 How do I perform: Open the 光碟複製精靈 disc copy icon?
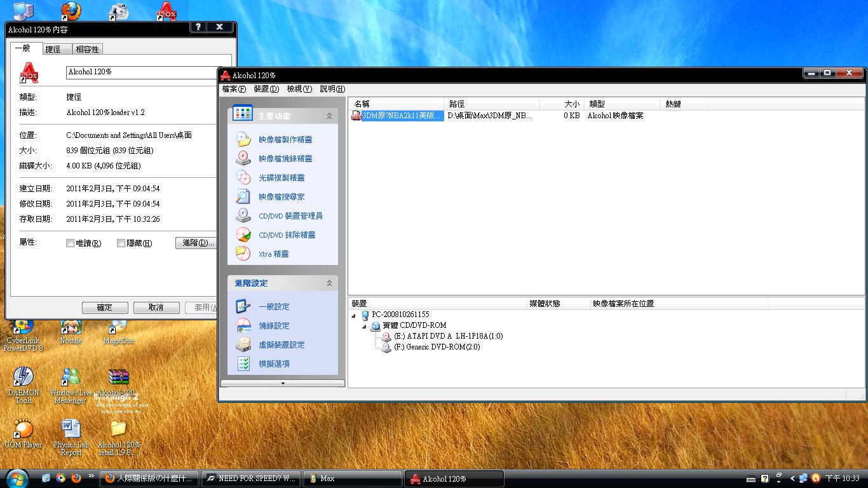[243, 177]
